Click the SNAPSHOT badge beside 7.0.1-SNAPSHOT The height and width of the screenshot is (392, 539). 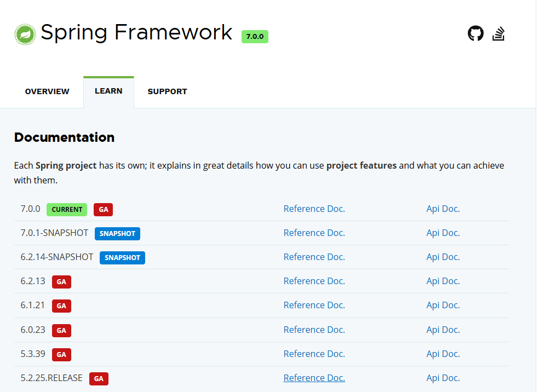pos(117,234)
